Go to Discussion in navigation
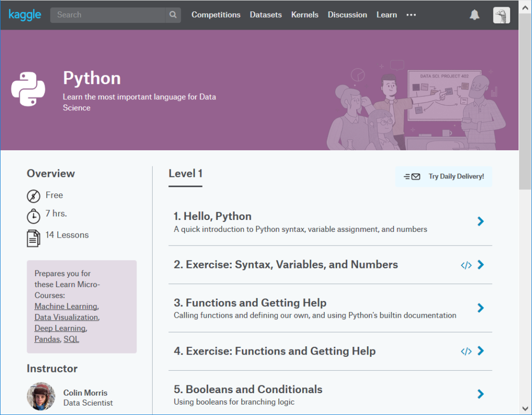Image resolution: width=532 pixels, height=415 pixels. 348,15
